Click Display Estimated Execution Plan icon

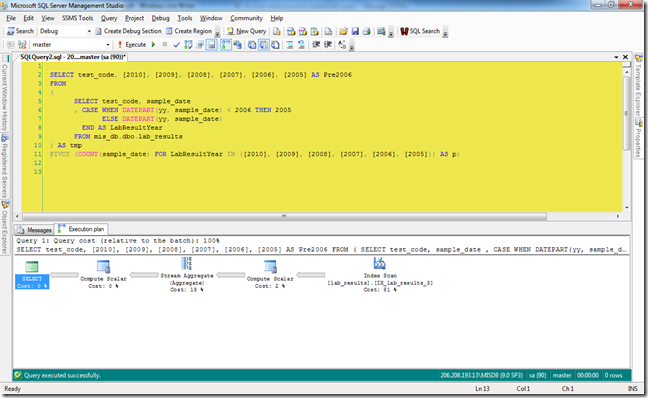188,45
